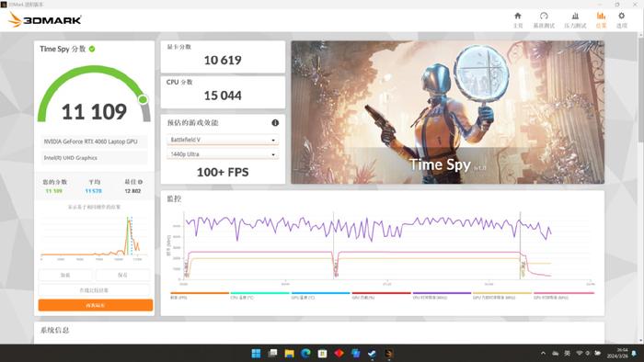644x362 pixels.
Task: Click the orange Run Again (再次运行) button
Action: click(x=96, y=305)
